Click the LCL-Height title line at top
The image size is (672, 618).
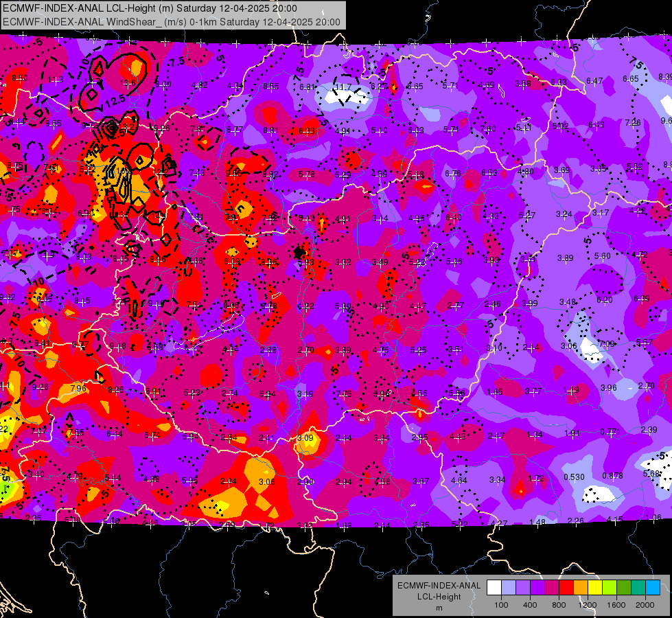[x=150, y=8]
